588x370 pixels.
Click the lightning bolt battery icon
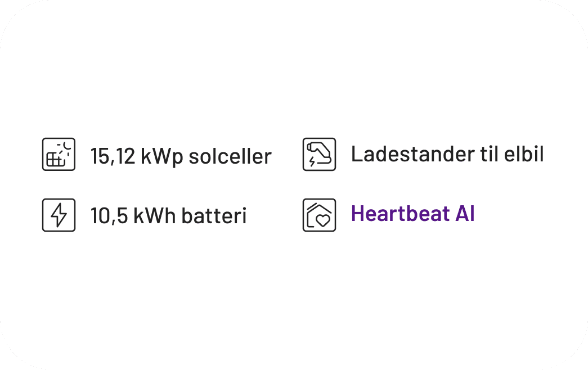click(x=59, y=215)
